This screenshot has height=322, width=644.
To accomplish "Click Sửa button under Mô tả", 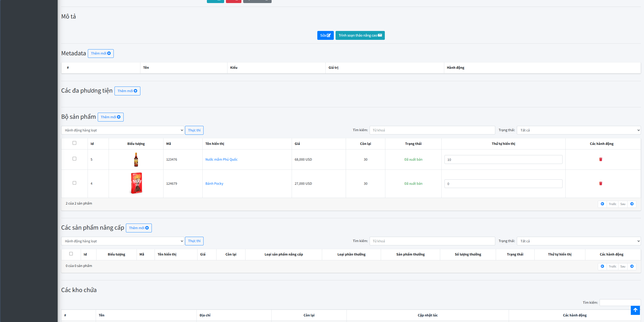I will pyautogui.click(x=325, y=35).
